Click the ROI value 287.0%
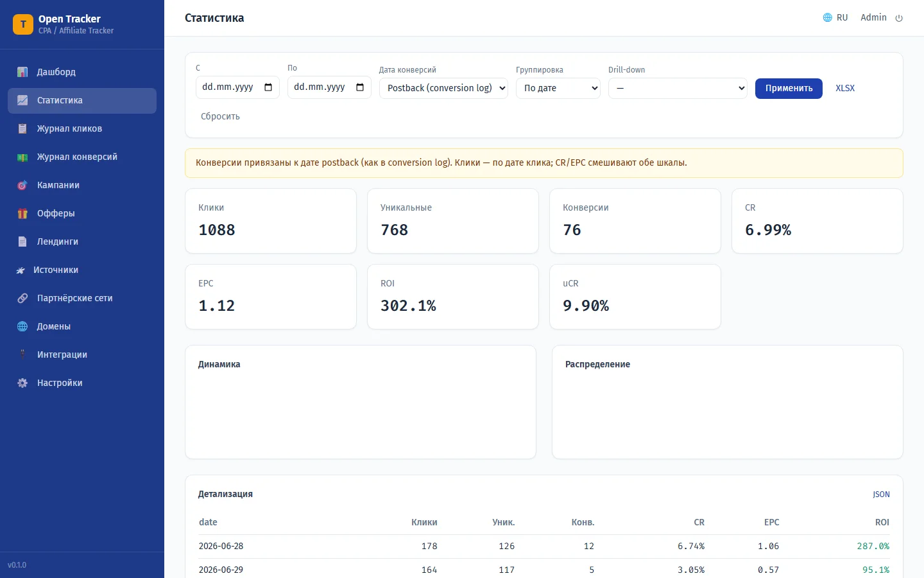The width and height of the screenshot is (924, 578). [873, 547]
